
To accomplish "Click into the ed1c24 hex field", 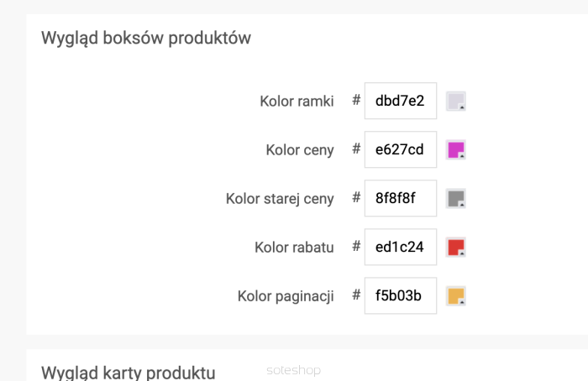I will 401,247.
